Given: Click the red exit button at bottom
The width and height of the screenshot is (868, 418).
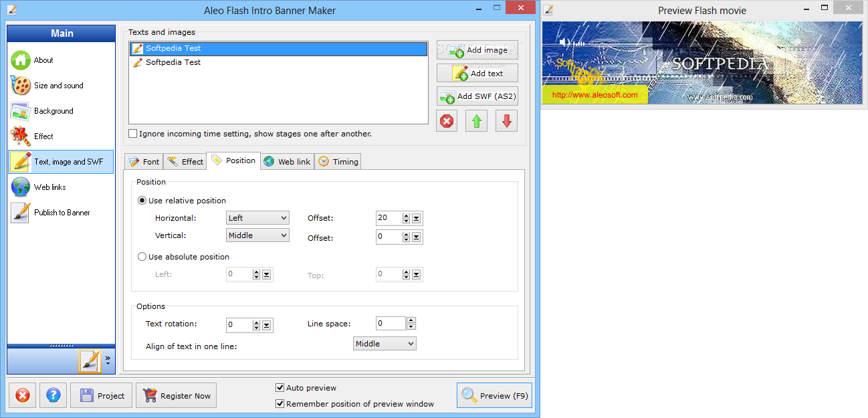Looking at the screenshot, I should click(x=23, y=395).
